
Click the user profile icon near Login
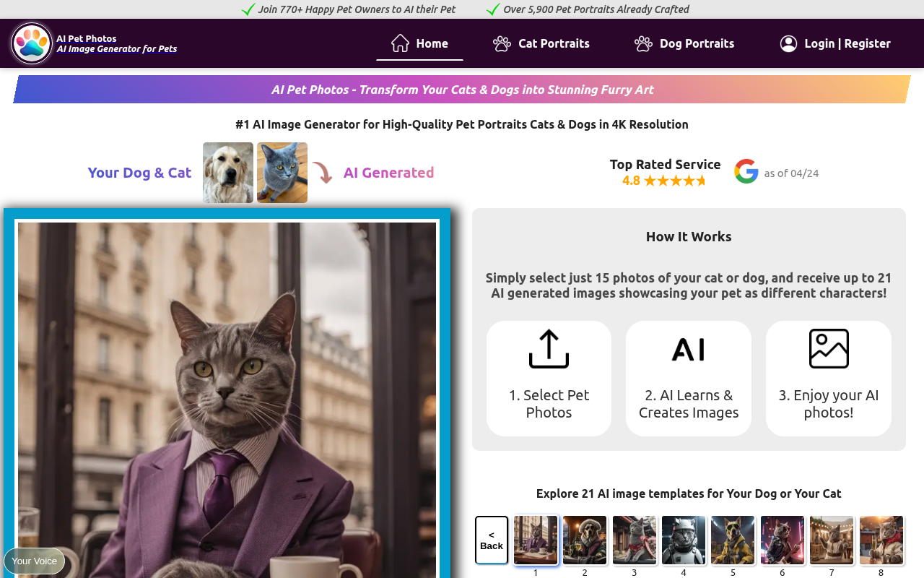pos(788,43)
